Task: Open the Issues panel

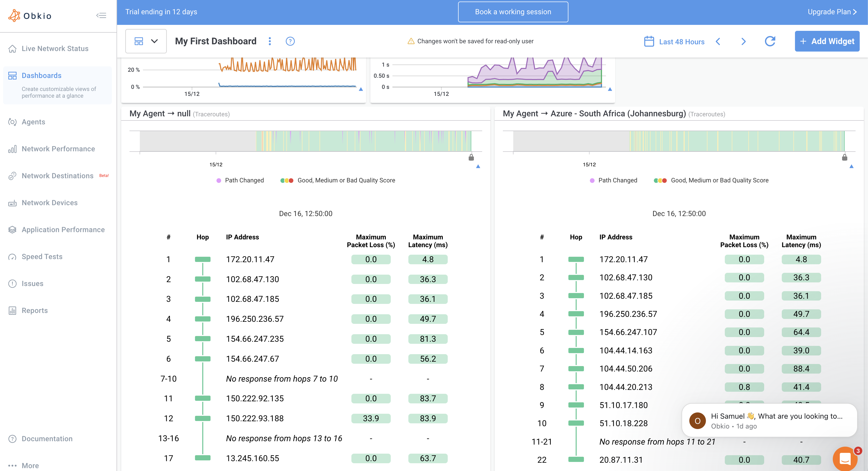Action: (x=32, y=283)
